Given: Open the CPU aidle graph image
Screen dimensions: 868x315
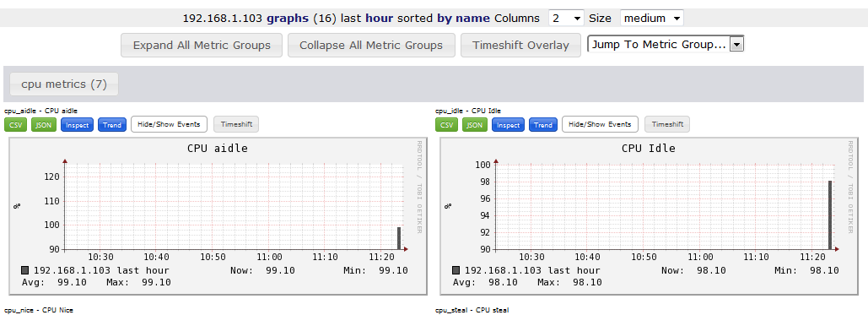Looking at the screenshot, I should [x=218, y=216].
